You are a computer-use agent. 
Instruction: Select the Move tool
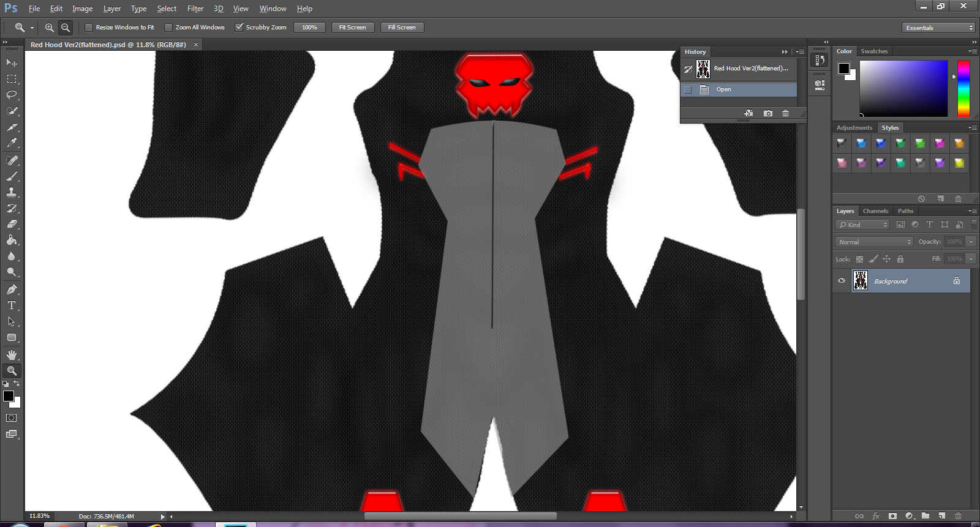click(x=11, y=62)
